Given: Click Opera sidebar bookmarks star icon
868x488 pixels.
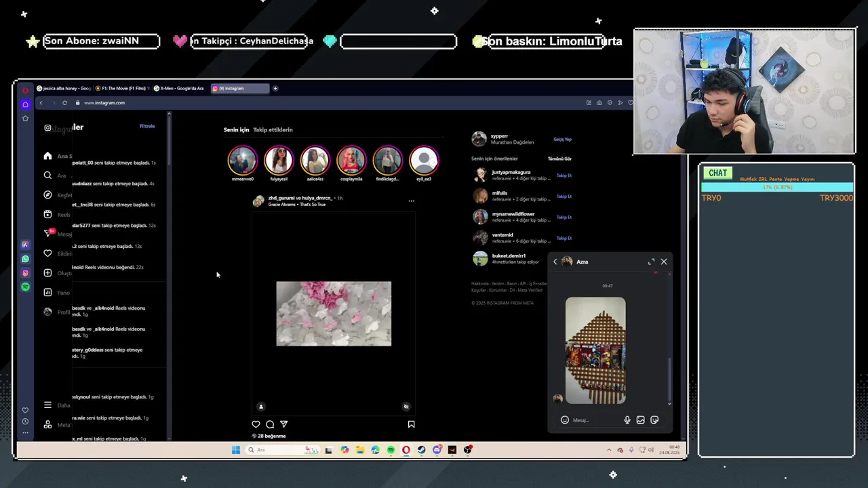Looking at the screenshot, I should [25, 118].
